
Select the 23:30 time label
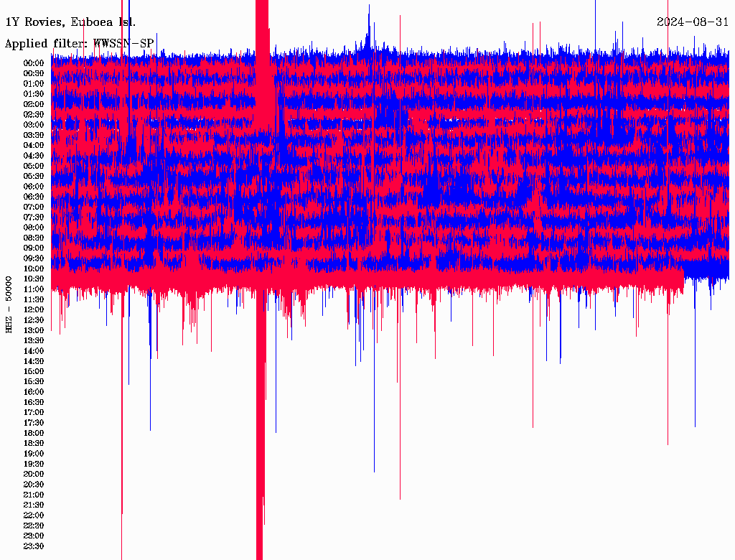tap(34, 546)
